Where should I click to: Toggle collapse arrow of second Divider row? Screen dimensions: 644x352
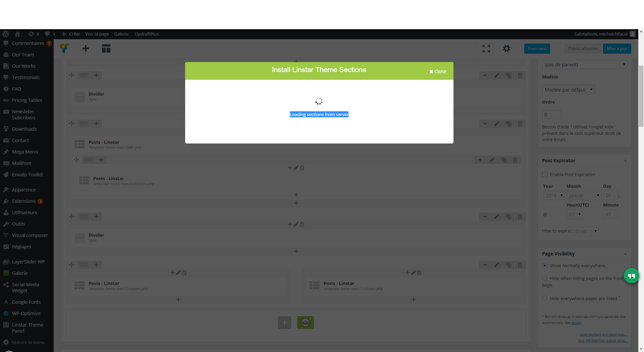pyautogui.click(x=485, y=217)
